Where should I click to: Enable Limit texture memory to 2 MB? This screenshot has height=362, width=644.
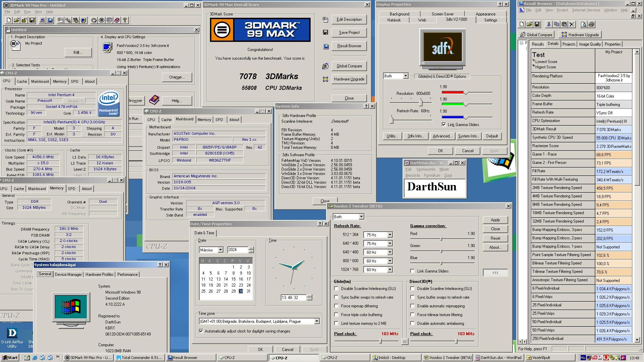(x=336, y=323)
